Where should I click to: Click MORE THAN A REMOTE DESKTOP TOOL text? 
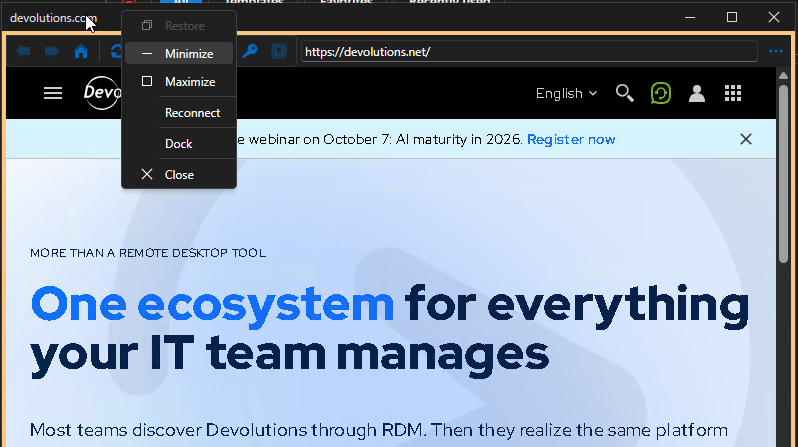coord(148,253)
